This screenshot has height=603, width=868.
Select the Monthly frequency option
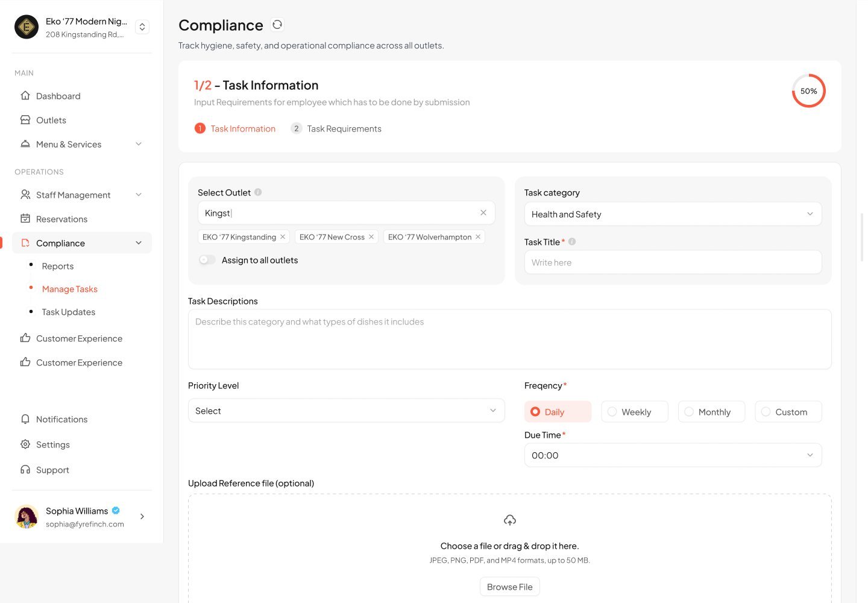pos(712,412)
